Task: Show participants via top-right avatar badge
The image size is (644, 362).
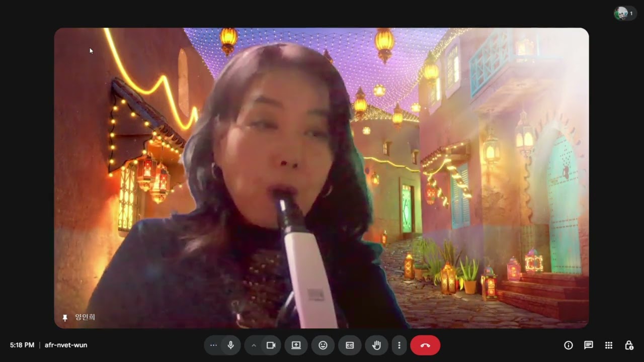Action: point(625,14)
